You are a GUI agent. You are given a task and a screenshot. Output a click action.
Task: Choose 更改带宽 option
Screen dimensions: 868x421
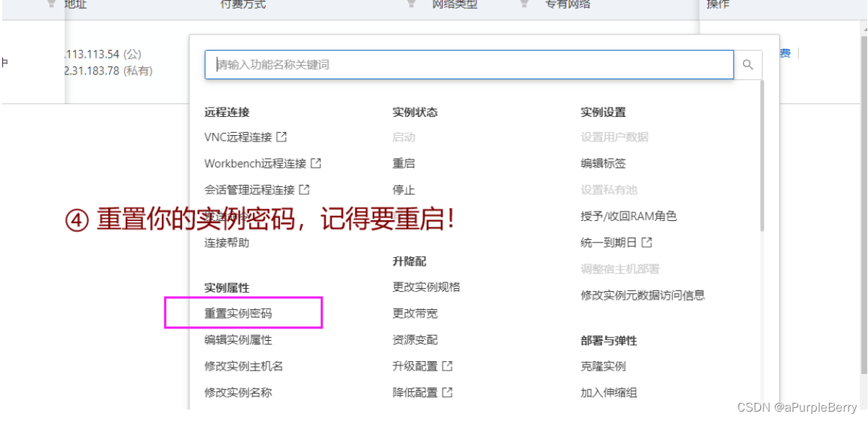(415, 313)
